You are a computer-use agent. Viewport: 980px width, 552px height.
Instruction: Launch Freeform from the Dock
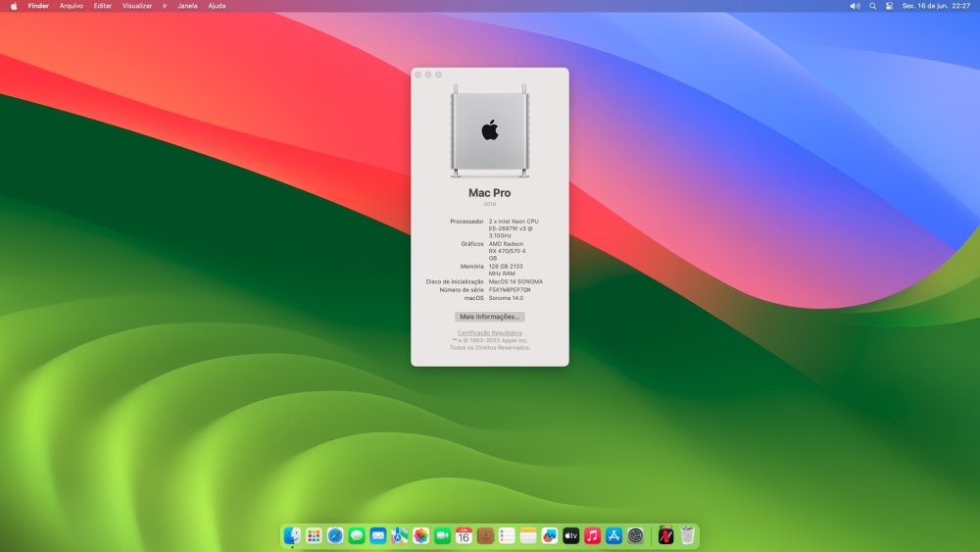coord(550,535)
